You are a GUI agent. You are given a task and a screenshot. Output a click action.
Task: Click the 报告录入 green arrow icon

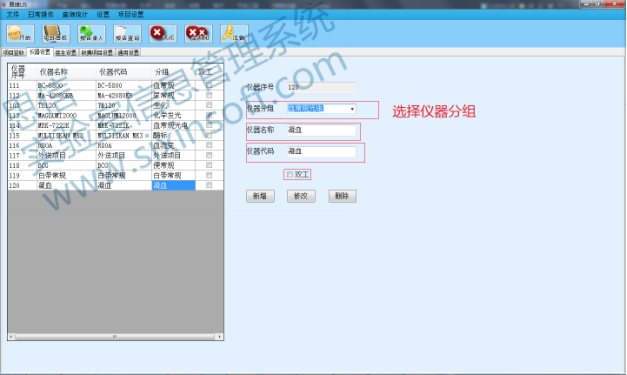(91, 34)
